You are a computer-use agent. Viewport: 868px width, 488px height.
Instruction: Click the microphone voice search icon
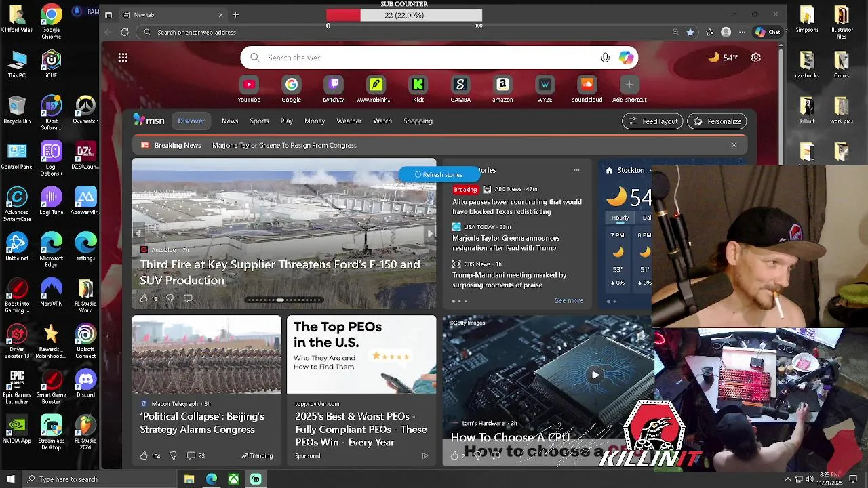click(x=606, y=58)
